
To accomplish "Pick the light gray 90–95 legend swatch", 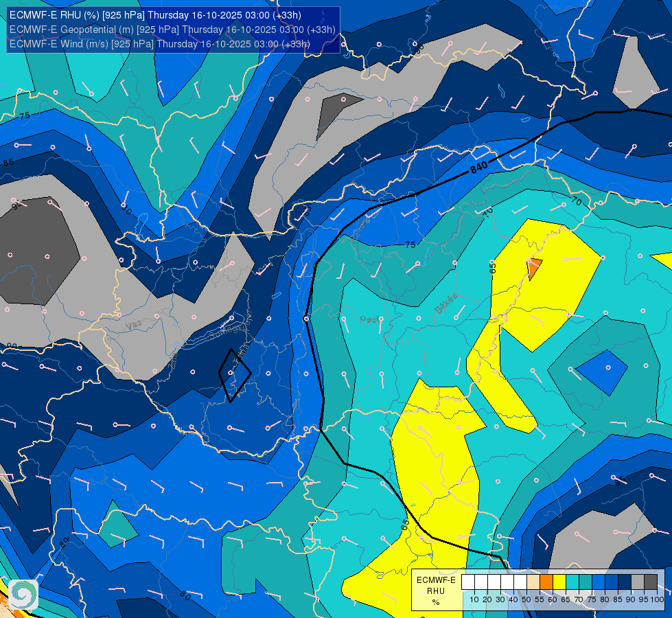I will 638,582.
